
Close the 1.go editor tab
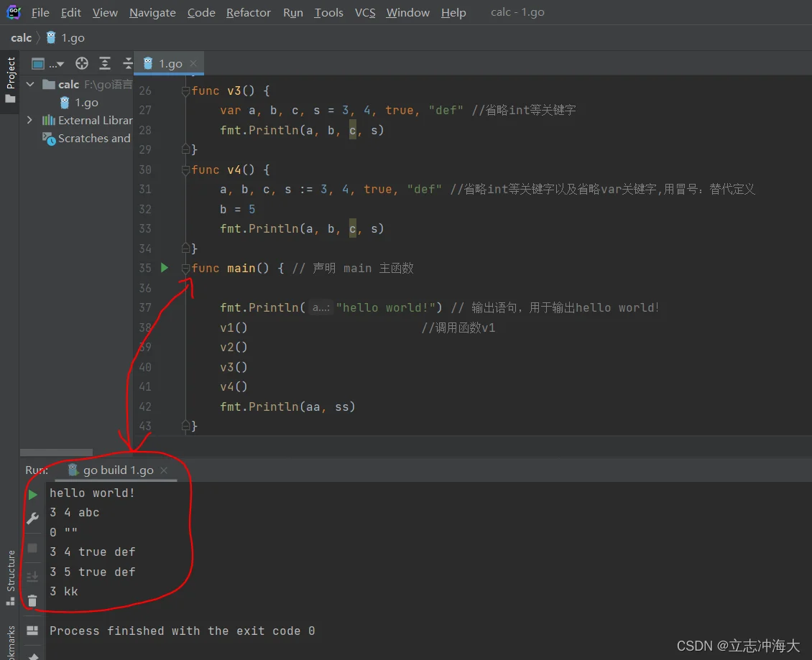click(x=194, y=64)
